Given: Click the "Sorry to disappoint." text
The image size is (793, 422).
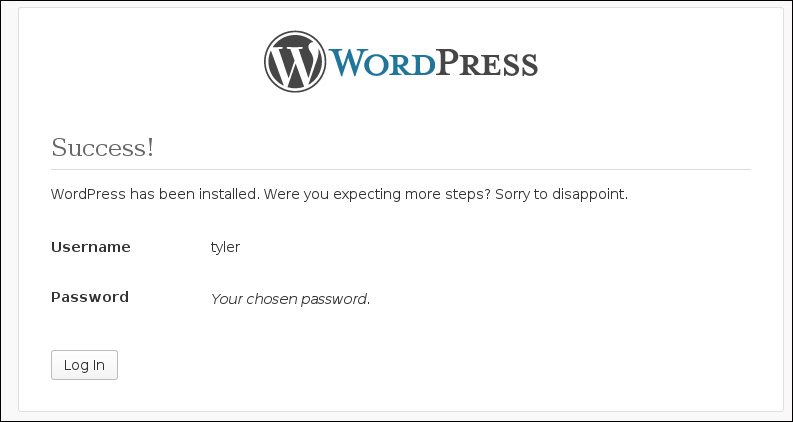Looking at the screenshot, I should click(x=561, y=194).
